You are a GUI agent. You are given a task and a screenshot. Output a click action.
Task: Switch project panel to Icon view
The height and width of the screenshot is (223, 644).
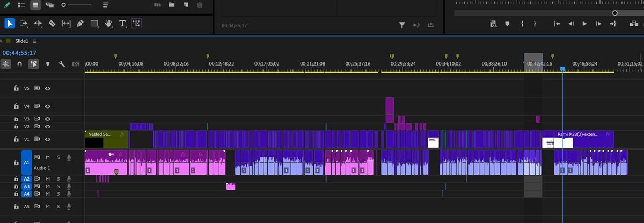tap(35, 4)
